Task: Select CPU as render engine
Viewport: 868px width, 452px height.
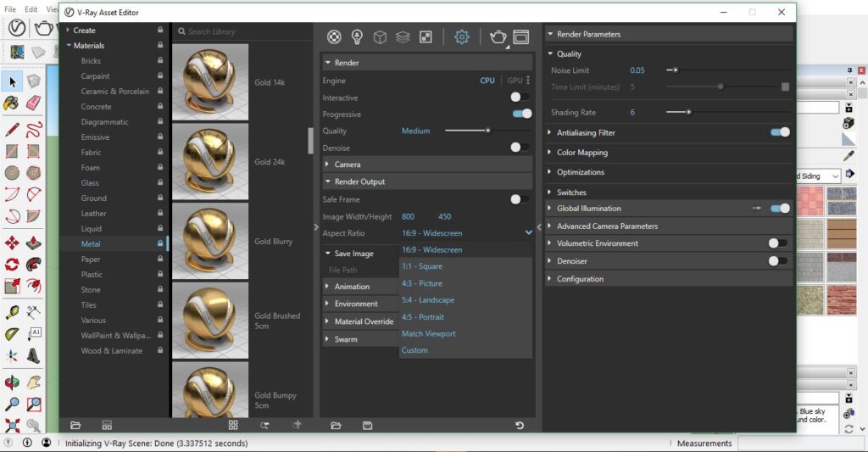Action: [487, 81]
